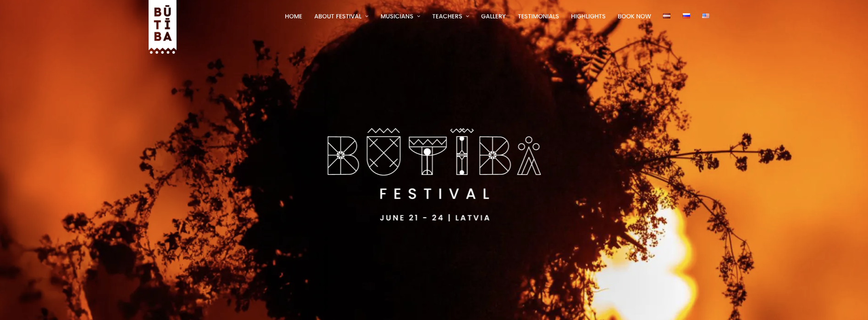The height and width of the screenshot is (320, 868).
Task: Click hero letter A topped with circles
Action: point(529,156)
